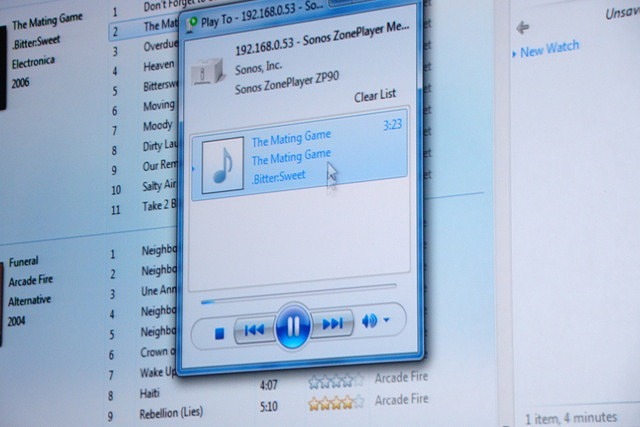This screenshot has height=427, width=640.
Task: Click the Play To title bar icon
Action: click(x=192, y=24)
